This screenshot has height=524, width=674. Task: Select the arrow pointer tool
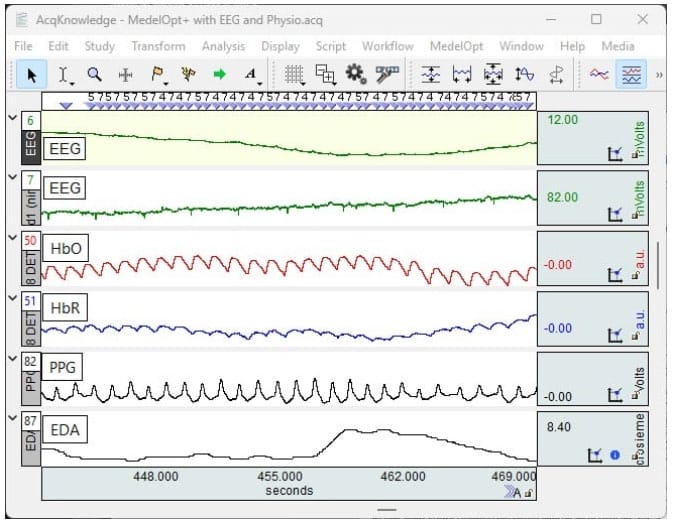pos(31,75)
